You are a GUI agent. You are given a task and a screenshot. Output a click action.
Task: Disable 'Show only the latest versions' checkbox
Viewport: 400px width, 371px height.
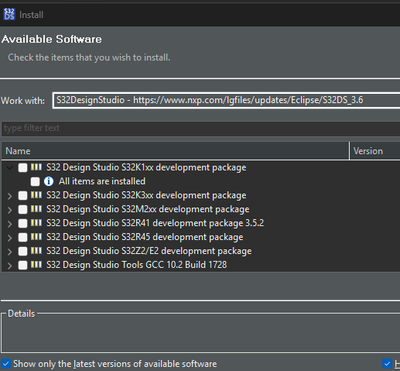click(6, 363)
